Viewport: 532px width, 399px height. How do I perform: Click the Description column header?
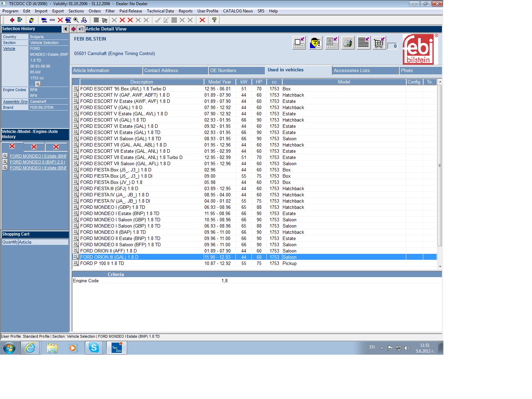coord(142,82)
